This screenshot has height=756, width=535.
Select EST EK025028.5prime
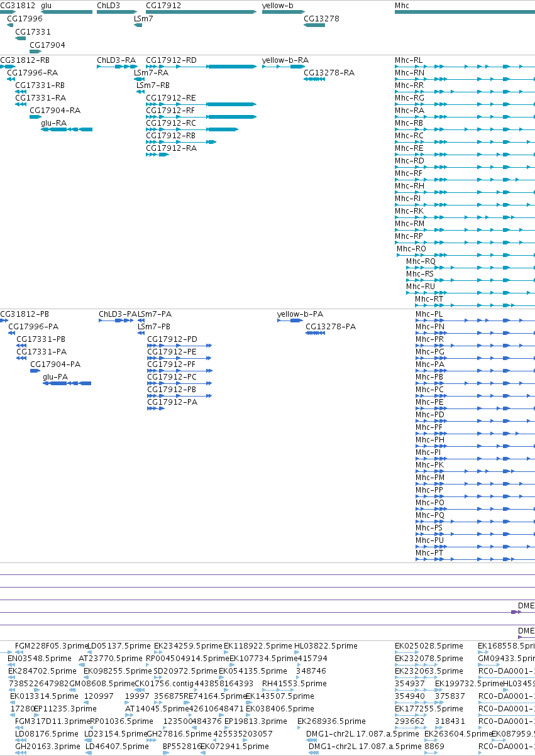[429, 646]
